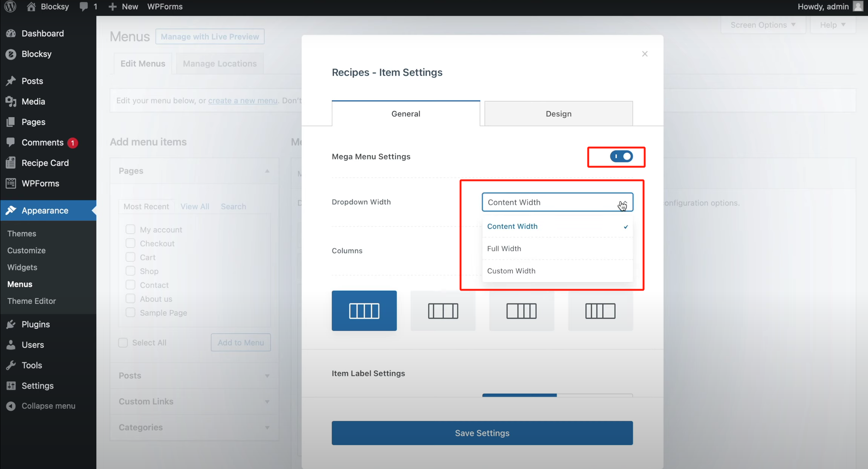Open the WordPress logo menu
Screen dimensions: 868x469
pos(10,6)
